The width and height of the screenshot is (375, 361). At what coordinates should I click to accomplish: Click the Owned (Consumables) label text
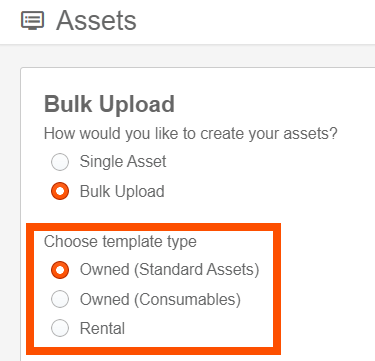click(x=160, y=299)
